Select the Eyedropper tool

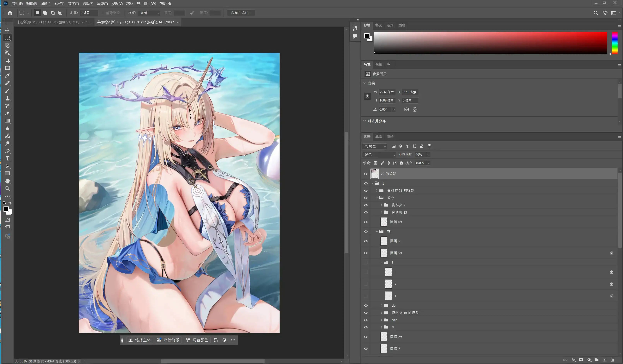pyautogui.click(x=7, y=76)
